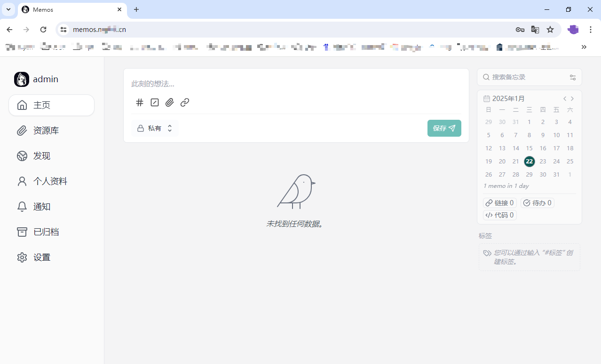Insert a tag using the hash icon
The height and width of the screenshot is (364, 601).
point(140,102)
